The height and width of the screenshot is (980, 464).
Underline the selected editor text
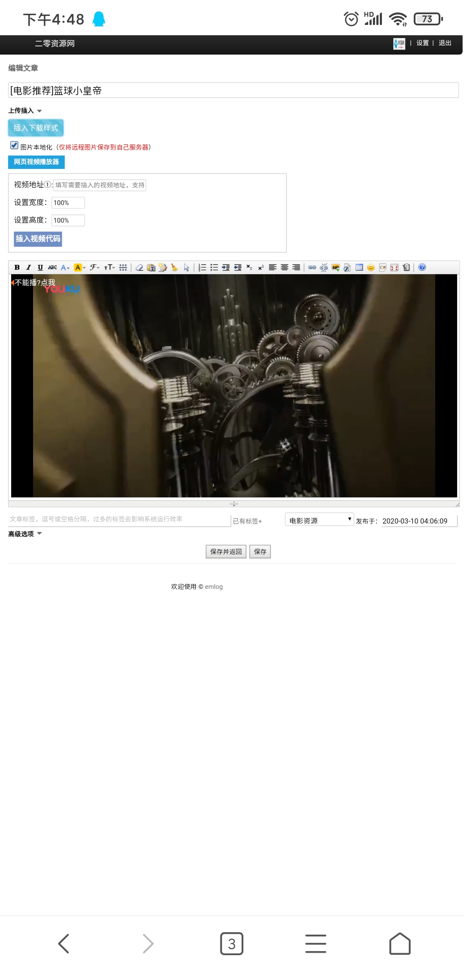(x=40, y=267)
